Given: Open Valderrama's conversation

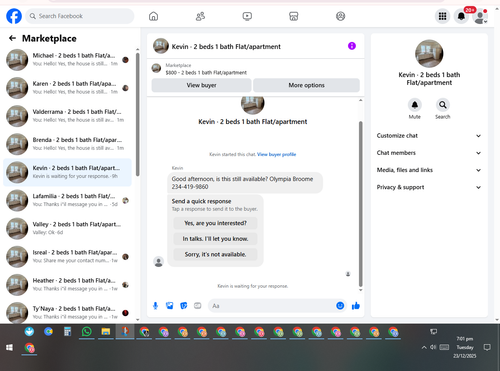Looking at the screenshot, I should [67, 116].
